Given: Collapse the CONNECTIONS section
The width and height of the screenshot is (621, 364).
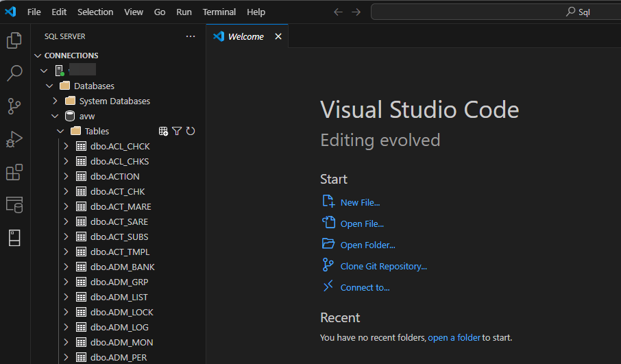Looking at the screenshot, I should click(38, 56).
